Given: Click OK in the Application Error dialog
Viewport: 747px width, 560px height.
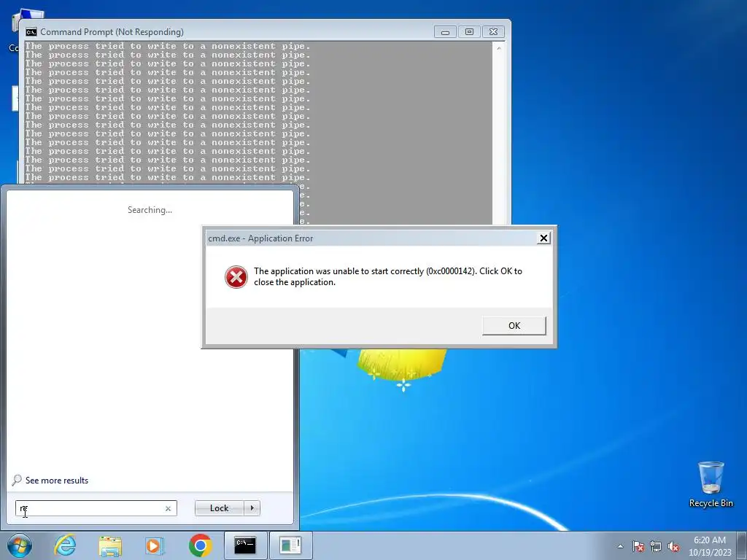Looking at the screenshot, I should coord(514,326).
